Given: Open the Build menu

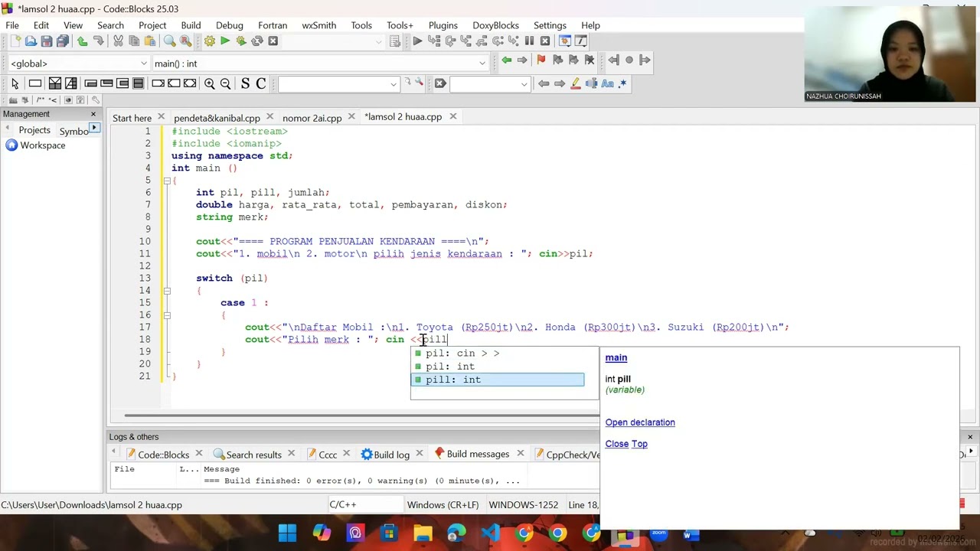Looking at the screenshot, I should click(191, 25).
